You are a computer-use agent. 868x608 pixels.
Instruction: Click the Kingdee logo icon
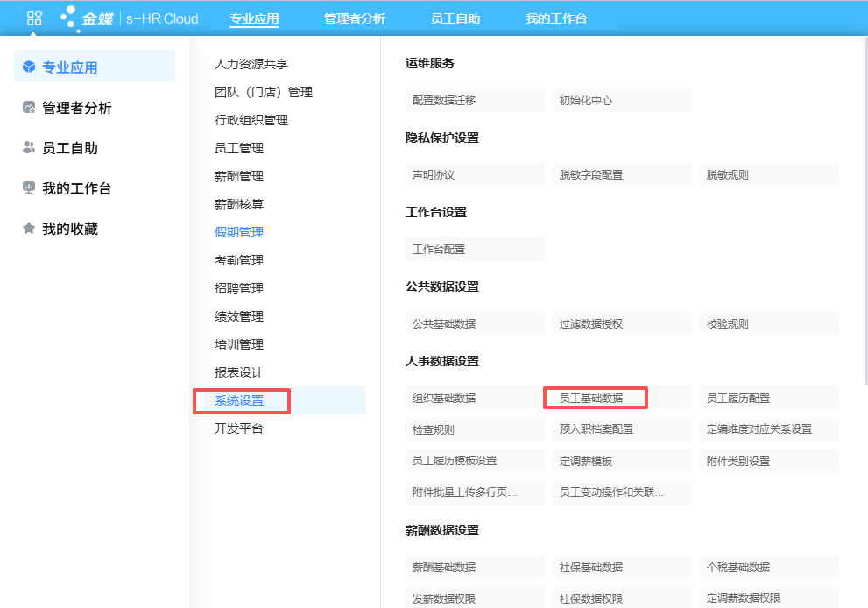pyautogui.click(x=70, y=18)
